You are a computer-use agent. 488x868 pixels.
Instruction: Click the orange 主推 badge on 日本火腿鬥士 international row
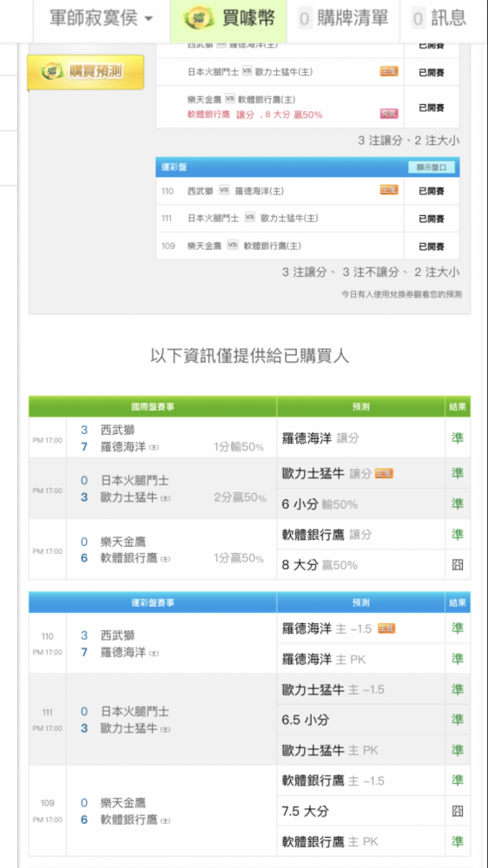pos(389,71)
